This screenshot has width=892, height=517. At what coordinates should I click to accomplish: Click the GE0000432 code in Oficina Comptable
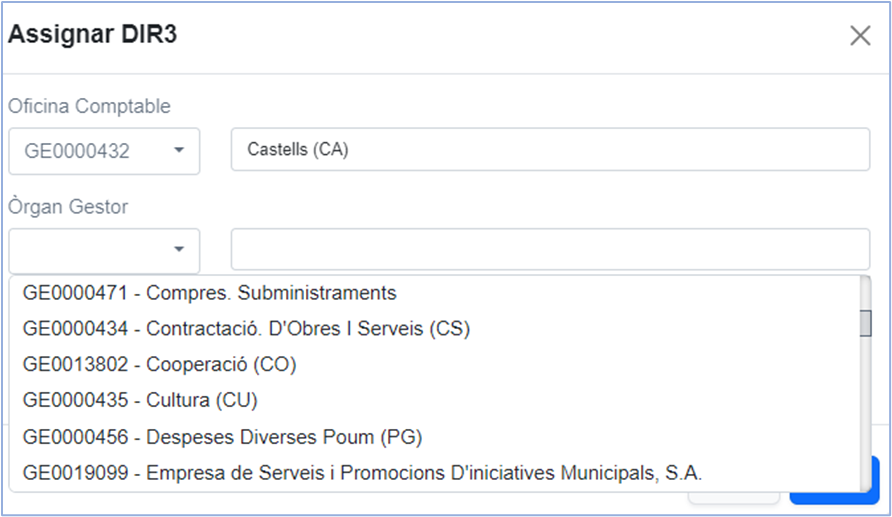(77, 151)
